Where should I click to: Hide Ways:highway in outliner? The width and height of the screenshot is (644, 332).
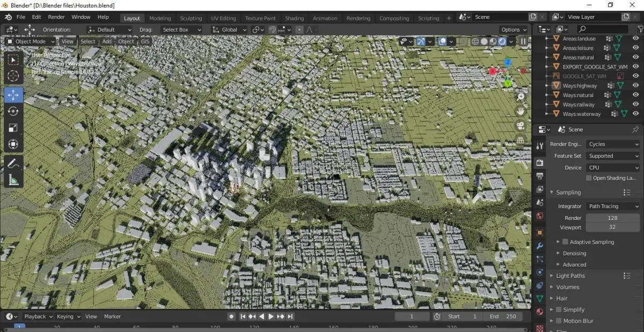636,85
